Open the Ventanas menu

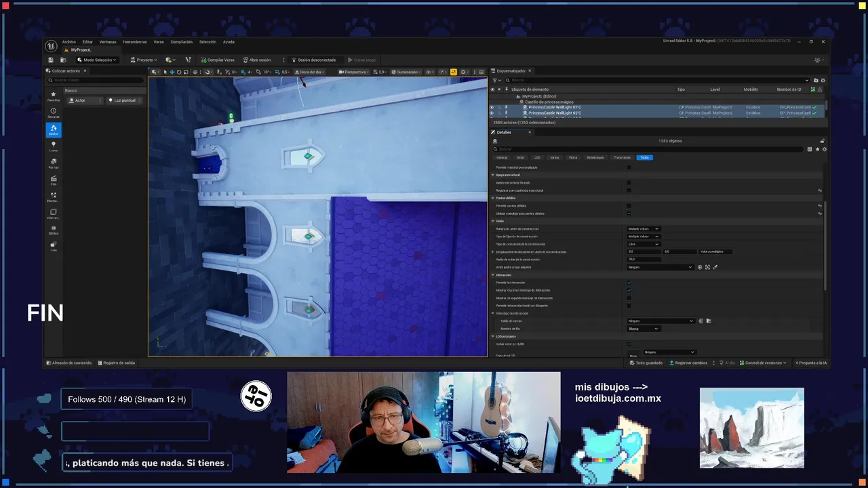(108, 42)
